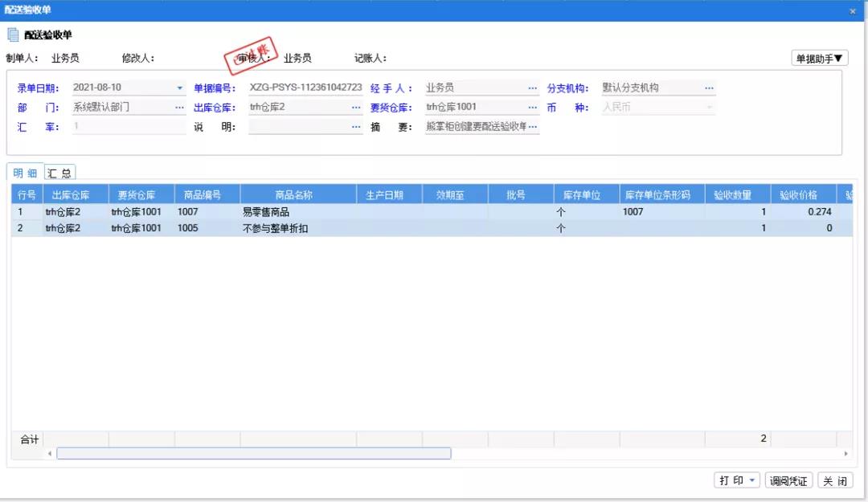Open the 部门 ellipsis lookup button
Screen dimensions: 868x502
pyautogui.click(x=179, y=108)
